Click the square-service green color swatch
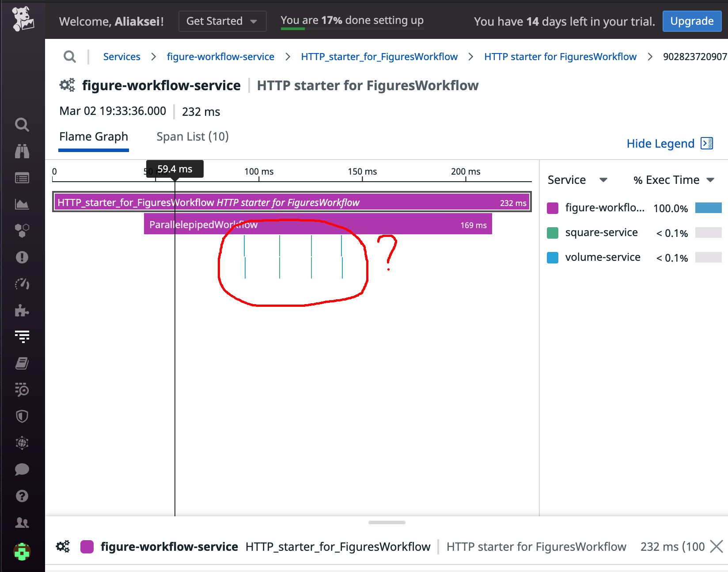 [x=553, y=233]
